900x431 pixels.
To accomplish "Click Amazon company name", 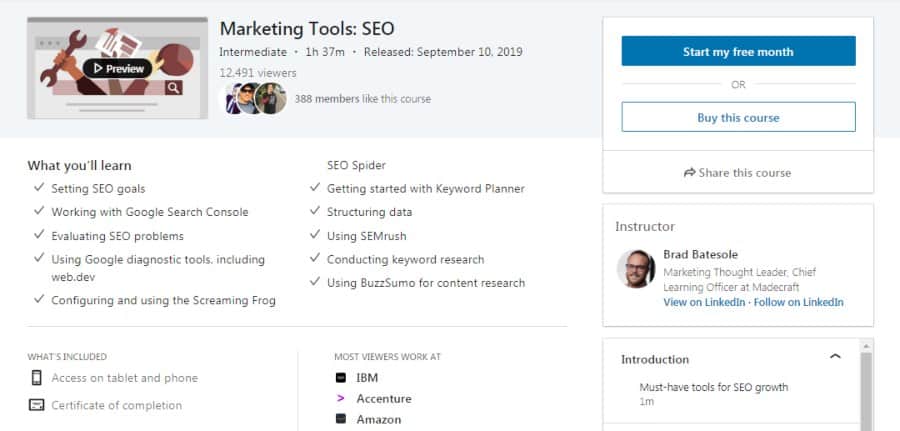I will [378, 420].
